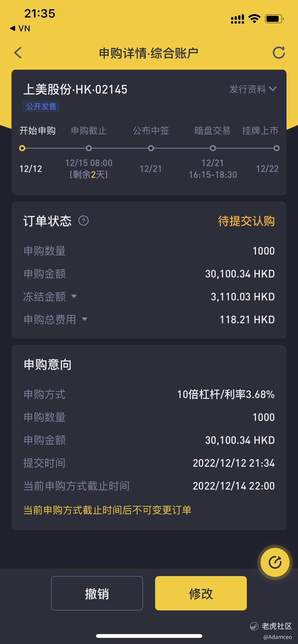298x644 pixels.
Task: Select the 挂牌上市 timeline marker
Action: tap(276, 148)
